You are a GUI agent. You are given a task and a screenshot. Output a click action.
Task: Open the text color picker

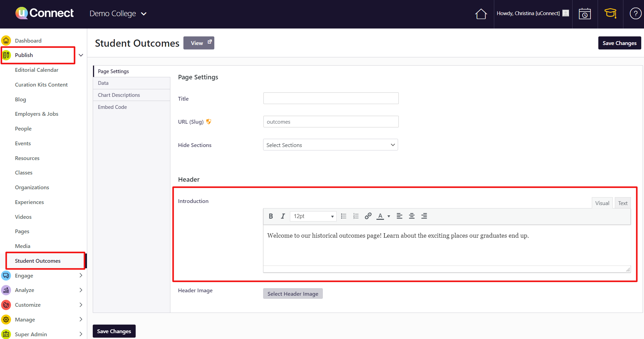388,216
